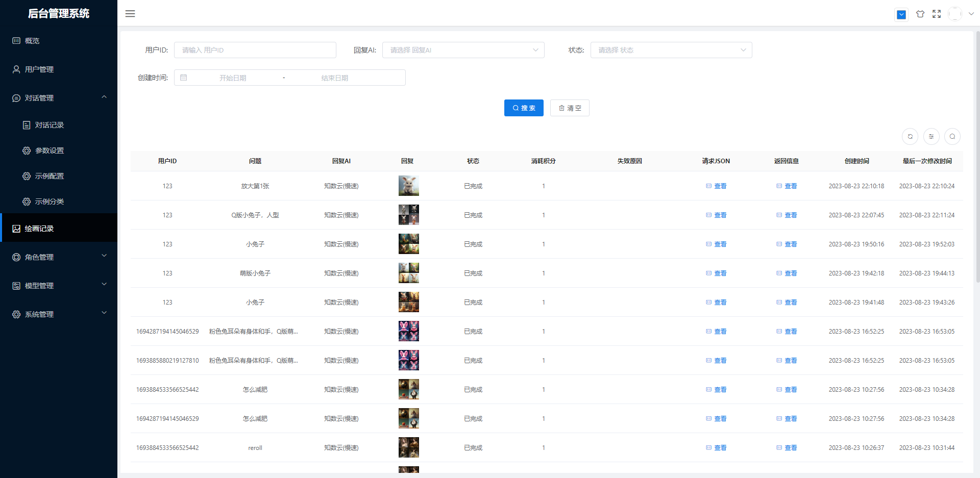Click the 清空 reset button
Image resolution: width=980 pixels, height=478 pixels.
(570, 108)
